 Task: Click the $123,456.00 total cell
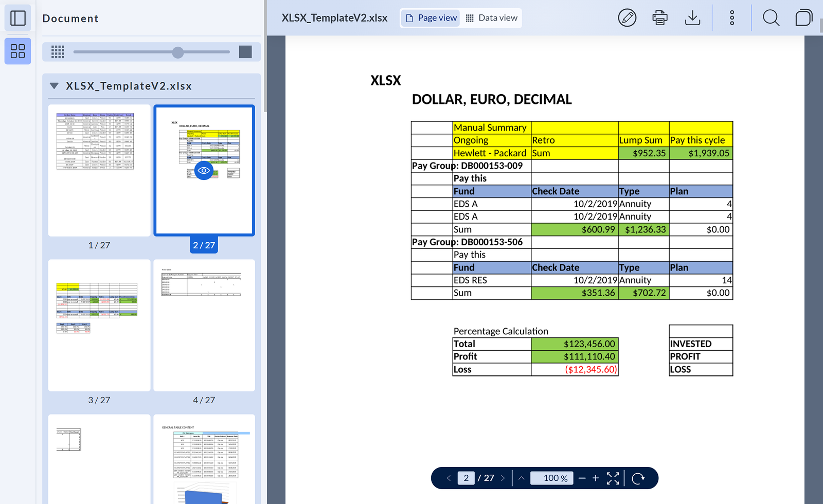pyautogui.click(x=575, y=344)
